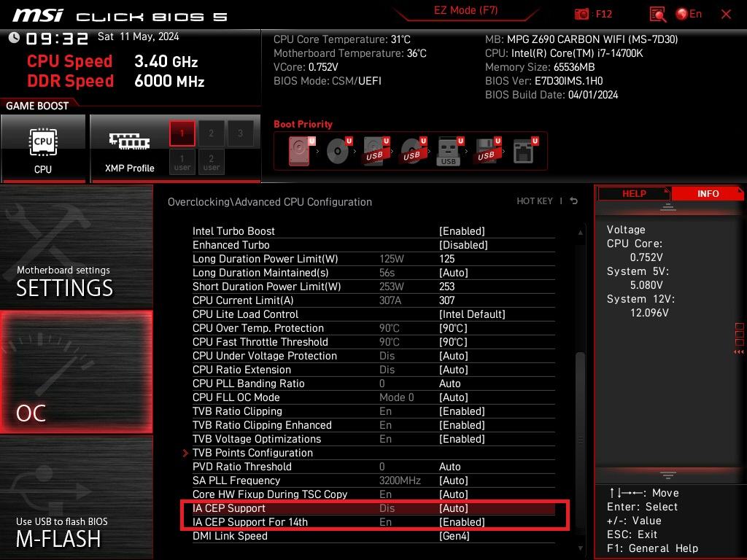Image resolution: width=747 pixels, height=560 pixels.
Task: Open the OC overclocking section
Action: (x=76, y=373)
